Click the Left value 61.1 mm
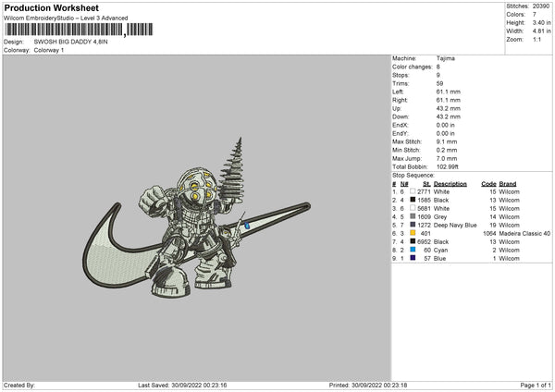Viewport: 555px width, 392px height. click(448, 92)
